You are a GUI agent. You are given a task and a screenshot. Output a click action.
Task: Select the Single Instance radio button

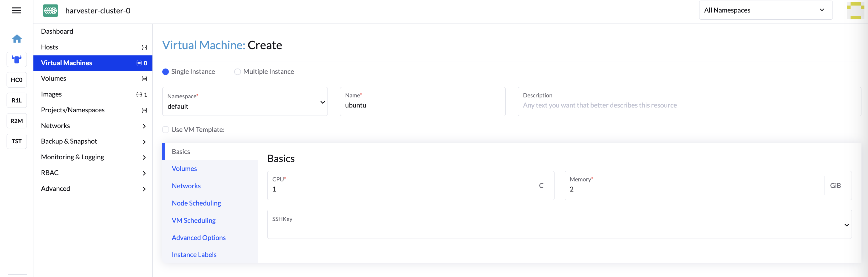[166, 72]
